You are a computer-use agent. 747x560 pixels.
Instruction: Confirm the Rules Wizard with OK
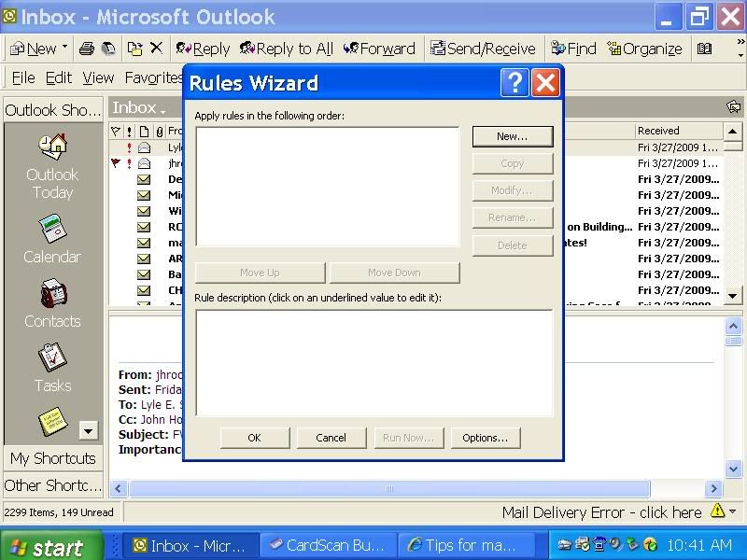(x=255, y=438)
